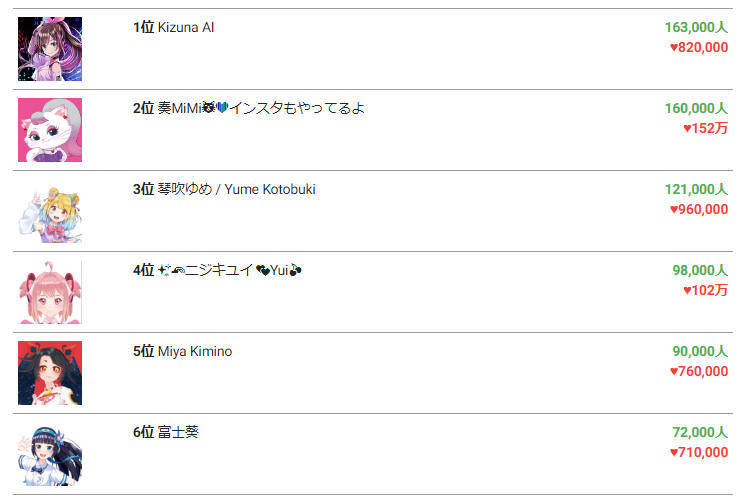Click 琴吹ゆめ's blonde avatar image
Viewport: 744px width, 502px height.
50,211
